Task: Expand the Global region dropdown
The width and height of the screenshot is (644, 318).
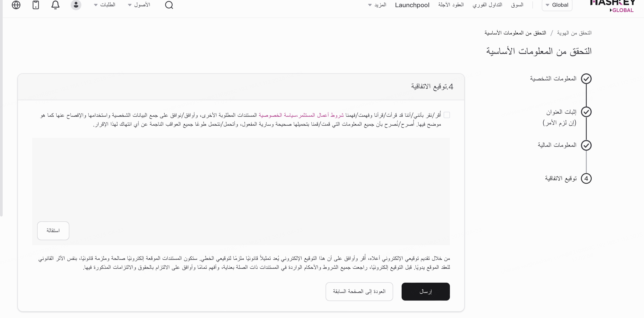Action: point(557,5)
